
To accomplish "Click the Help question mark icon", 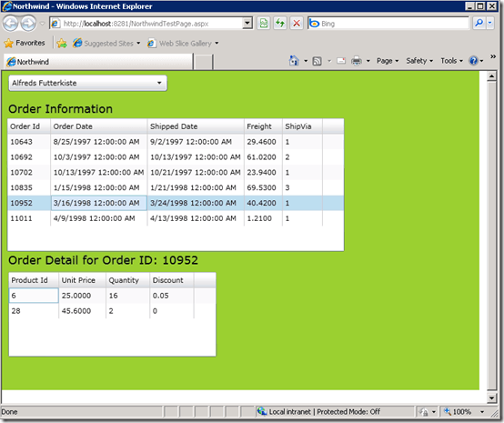I will click(x=473, y=61).
